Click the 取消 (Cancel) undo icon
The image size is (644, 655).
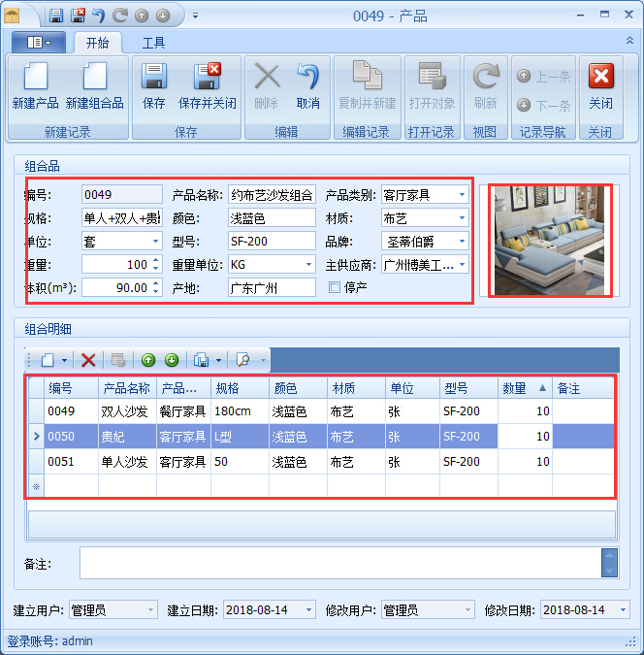308,85
